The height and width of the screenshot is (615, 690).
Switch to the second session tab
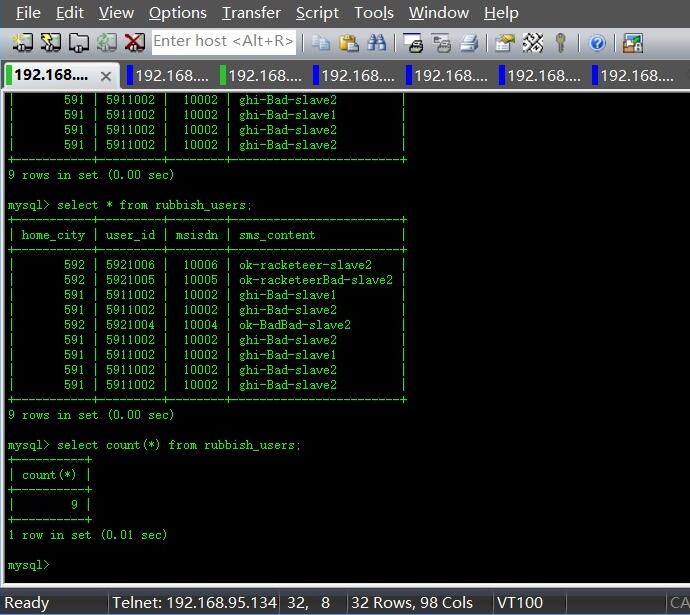click(x=170, y=76)
